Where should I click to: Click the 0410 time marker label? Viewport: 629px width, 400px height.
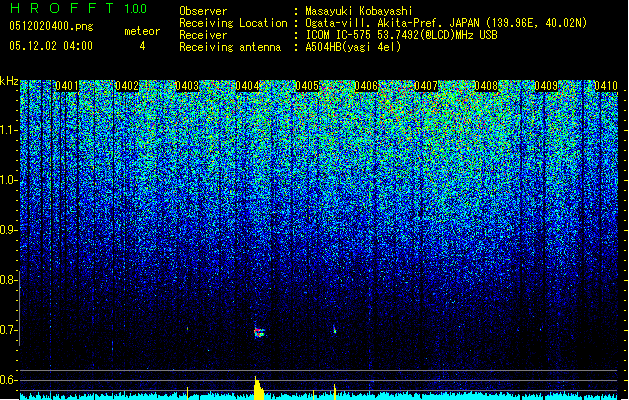coord(606,86)
